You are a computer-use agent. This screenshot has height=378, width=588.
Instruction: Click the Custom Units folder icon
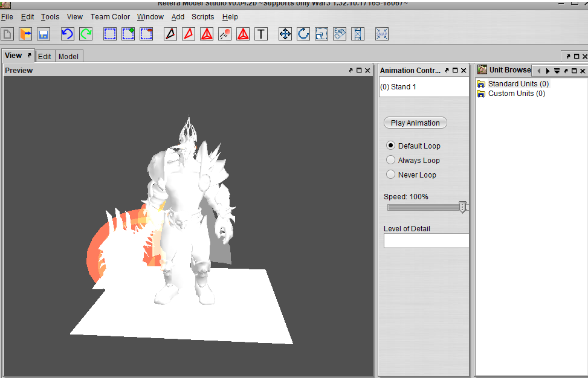point(481,94)
